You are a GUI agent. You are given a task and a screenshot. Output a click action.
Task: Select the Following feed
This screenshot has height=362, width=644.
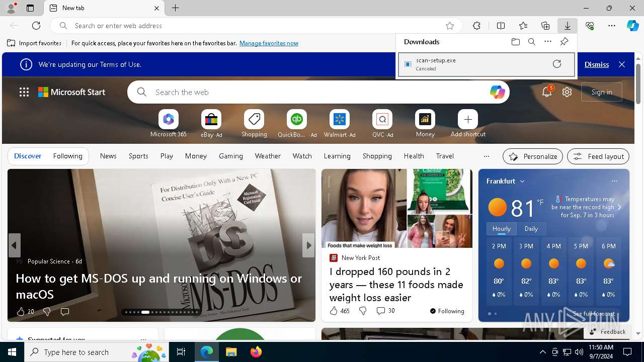67,156
